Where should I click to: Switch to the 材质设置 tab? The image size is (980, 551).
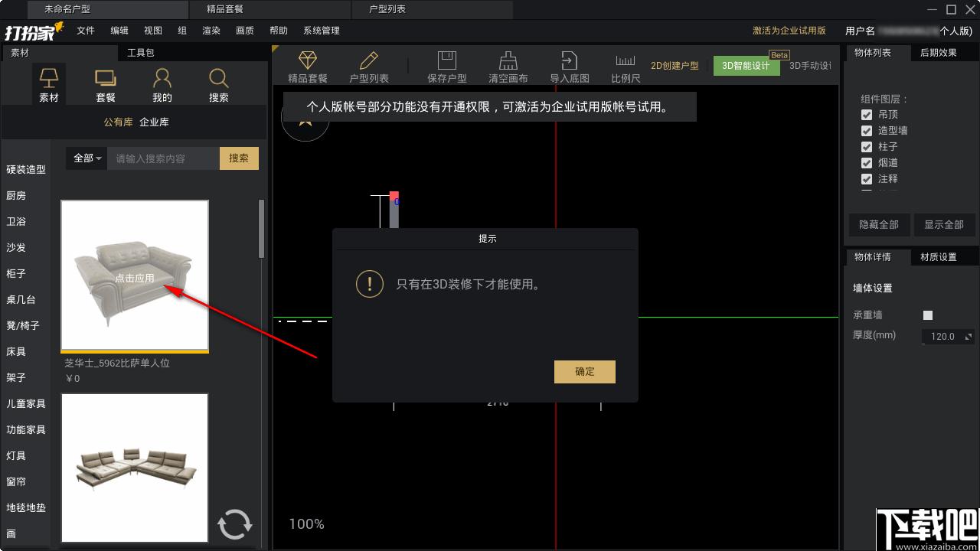(x=939, y=257)
